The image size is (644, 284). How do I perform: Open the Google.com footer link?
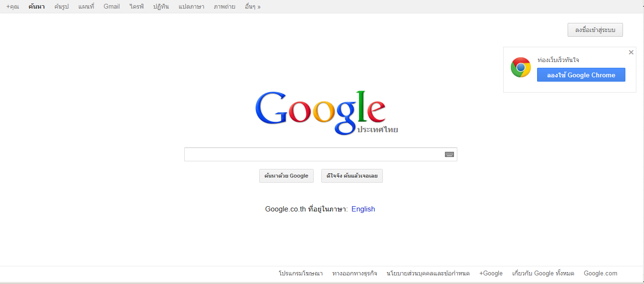(601, 273)
